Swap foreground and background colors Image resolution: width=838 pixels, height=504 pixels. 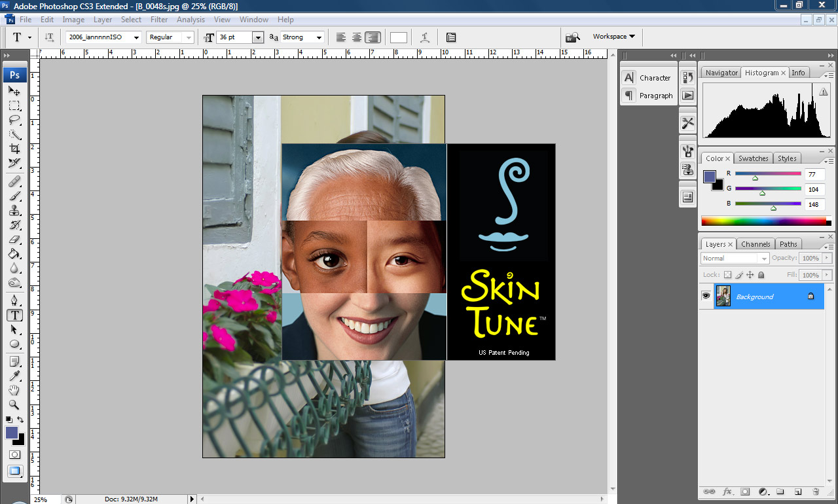point(20,420)
